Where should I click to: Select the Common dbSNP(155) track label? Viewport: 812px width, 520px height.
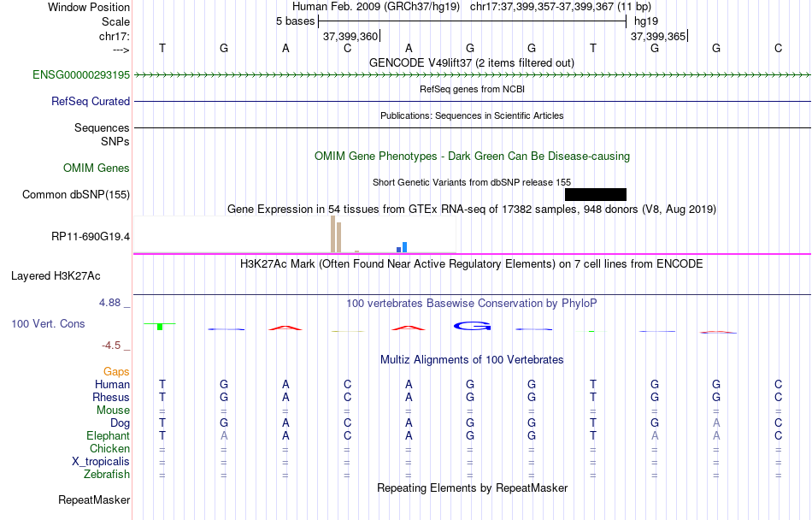click(x=76, y=195)
